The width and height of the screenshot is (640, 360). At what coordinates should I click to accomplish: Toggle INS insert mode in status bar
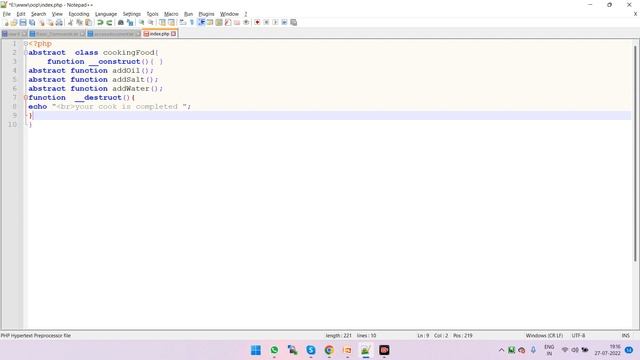625,336
